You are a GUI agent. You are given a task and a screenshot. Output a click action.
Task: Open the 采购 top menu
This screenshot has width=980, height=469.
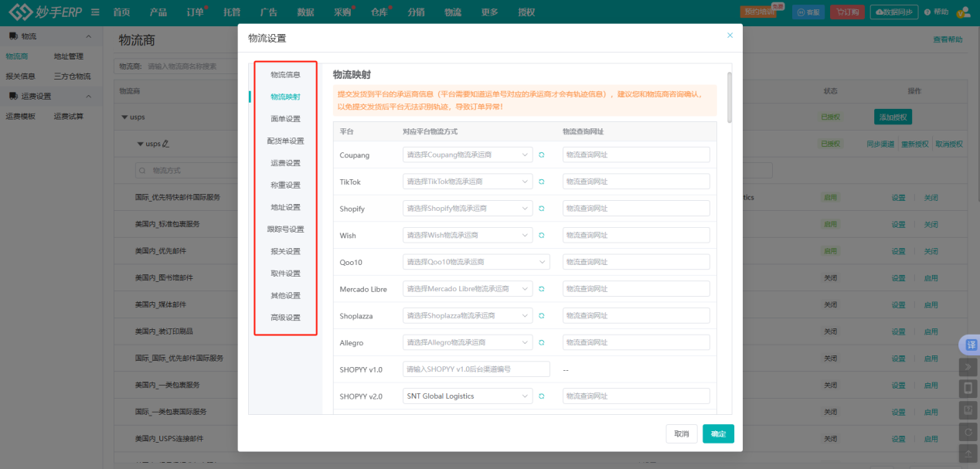[342, 12]
